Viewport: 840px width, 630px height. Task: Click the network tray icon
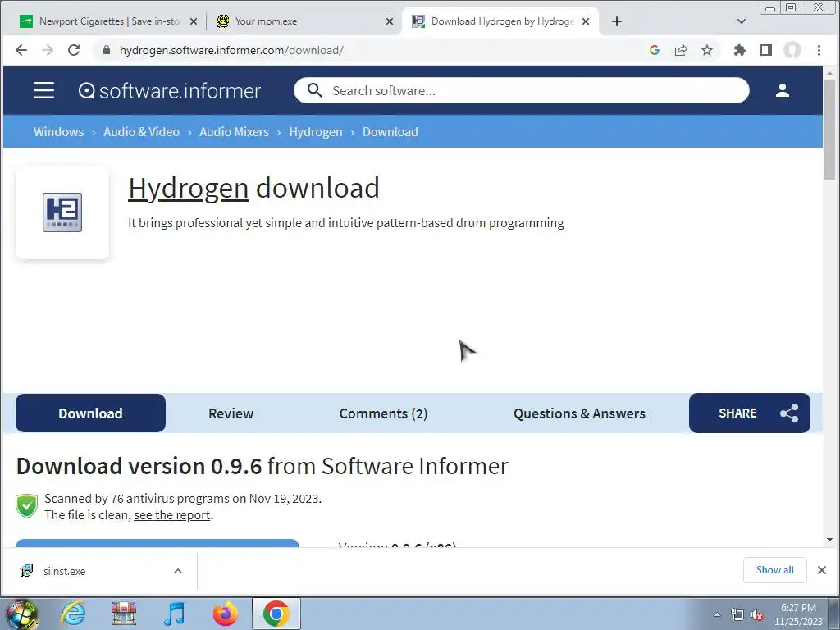click(x=737, y=615)
